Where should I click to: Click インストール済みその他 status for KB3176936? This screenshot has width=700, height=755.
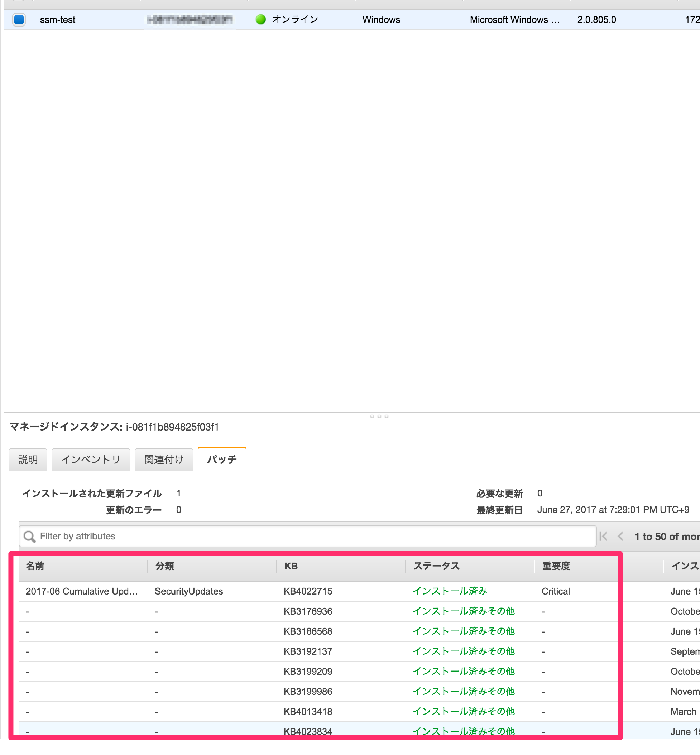[464, 611]
